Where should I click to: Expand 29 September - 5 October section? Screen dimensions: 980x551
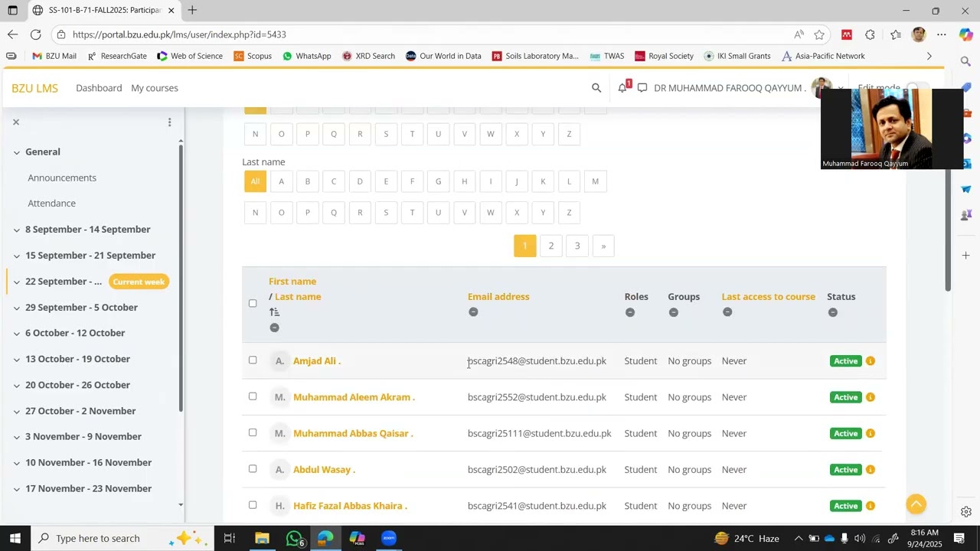[16, 308]
